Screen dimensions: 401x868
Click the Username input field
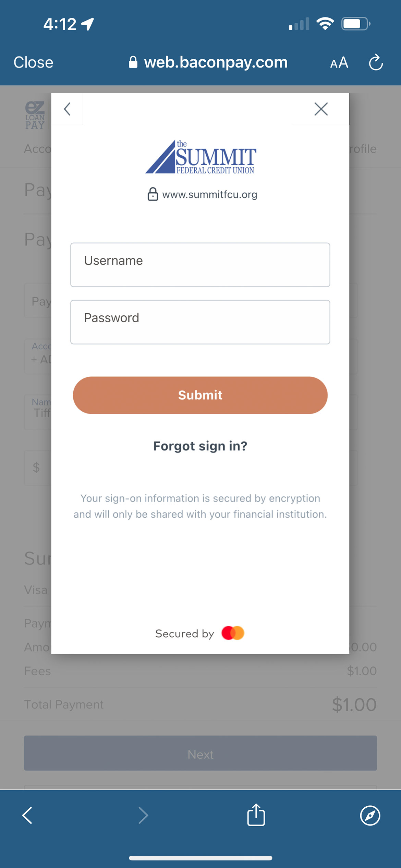pyautogui.click(x=200, y=265)
